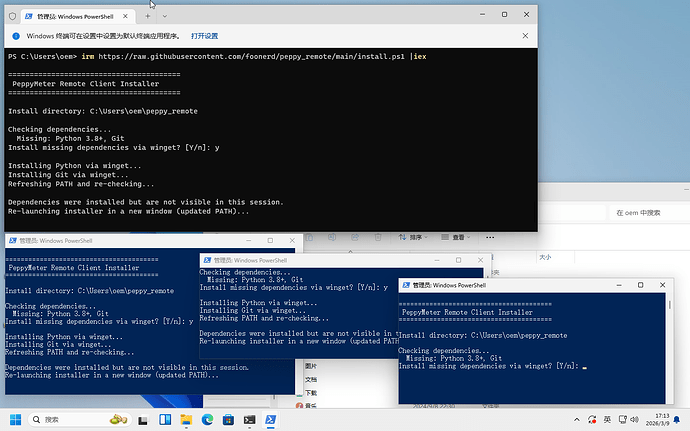Screen dimensions: 690x431
Task: Sort by the 大小 column header
Action: (x=546, y=257)
